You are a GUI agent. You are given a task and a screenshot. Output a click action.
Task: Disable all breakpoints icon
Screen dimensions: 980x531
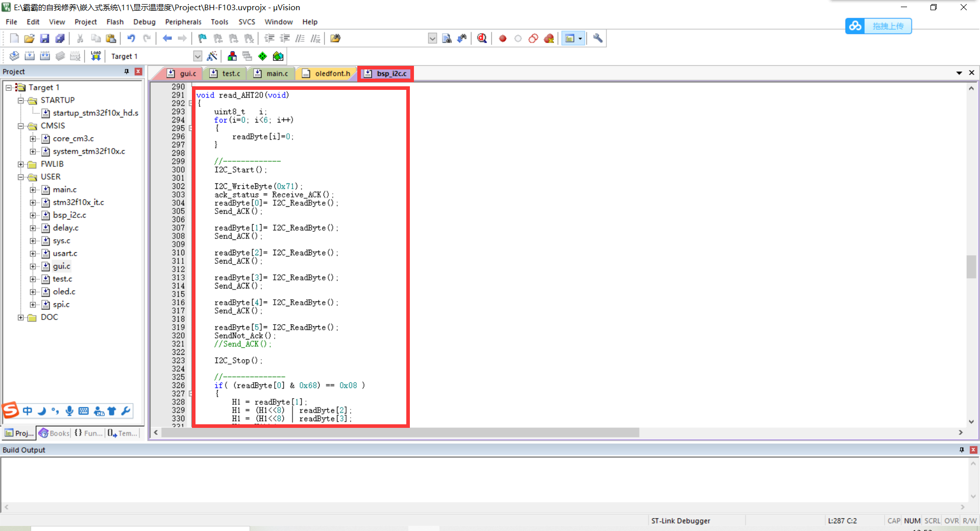pyautogui.click(x=533, y=38)
